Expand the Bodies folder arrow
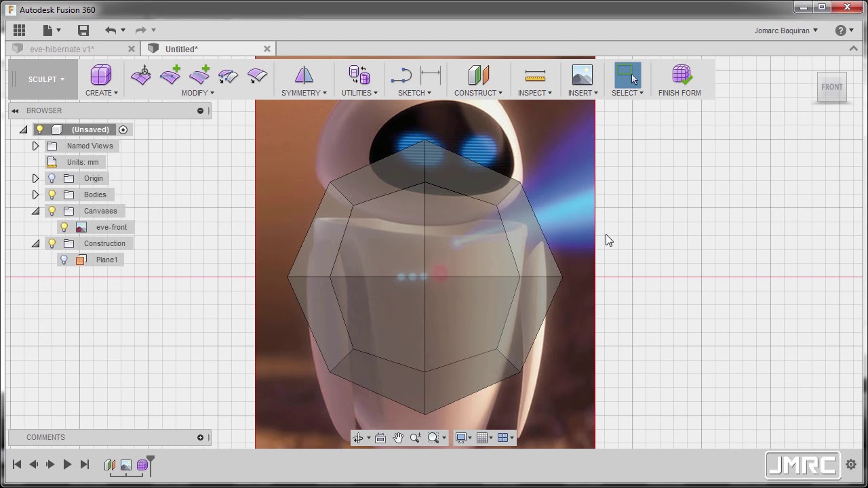Image resolution: width=868 pixels, height=488 pixels. (x=35, y=195)
